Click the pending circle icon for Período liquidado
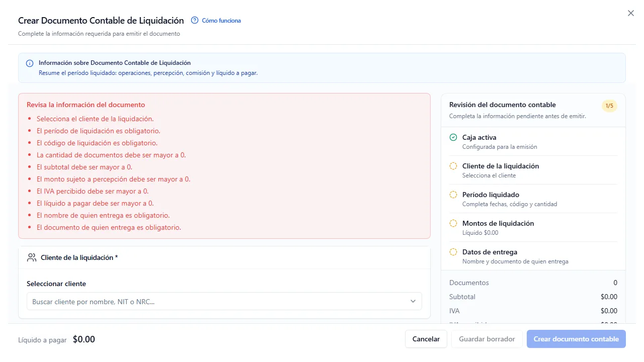The height and width of the screenshot is (362, 644). click(x=453, y=195)
